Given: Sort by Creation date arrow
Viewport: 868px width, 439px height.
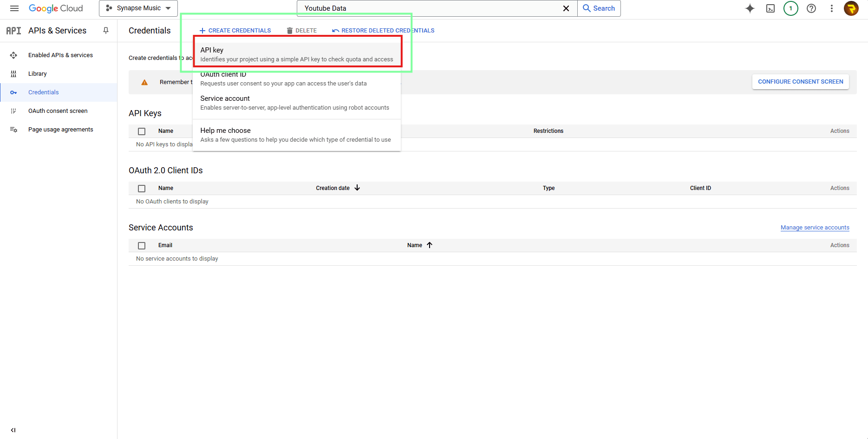Looking at the screenshot, I should click(357, 188).
